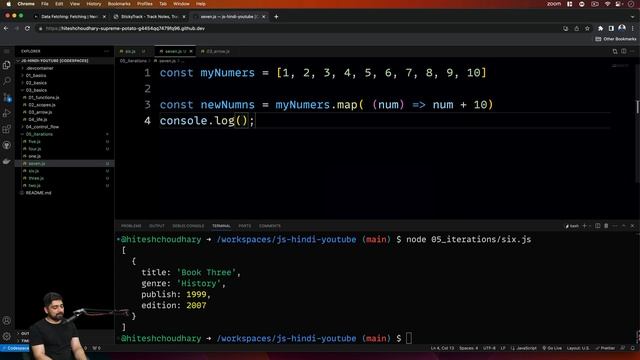Click Prettier in status bar
This screenshot has width=640, height=360.
(x=605, y=348)
